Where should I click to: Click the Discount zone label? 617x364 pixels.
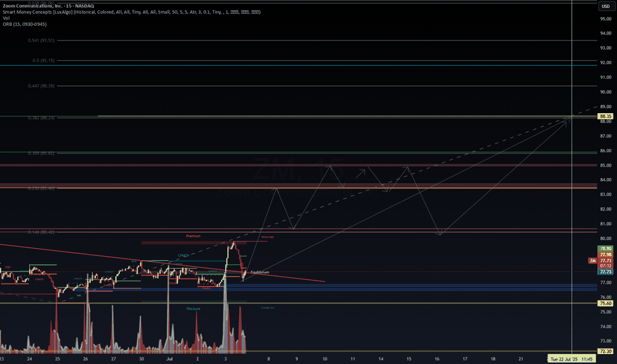(193, 309)
